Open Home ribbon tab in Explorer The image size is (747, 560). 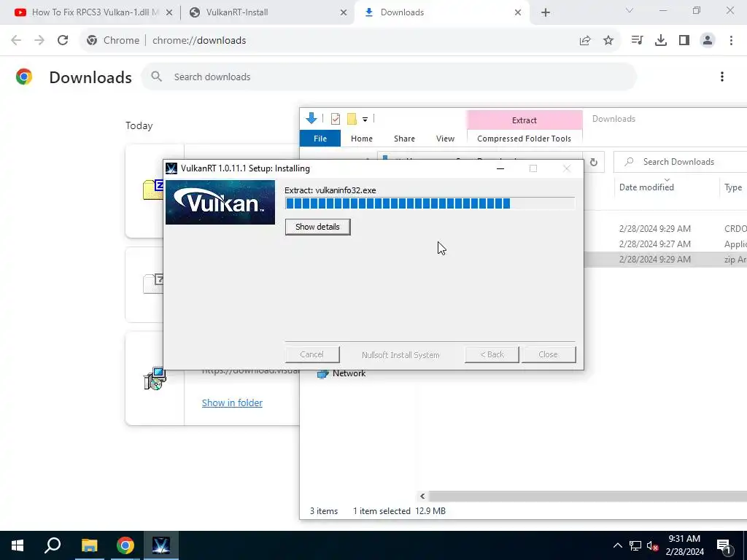point(362,139)
